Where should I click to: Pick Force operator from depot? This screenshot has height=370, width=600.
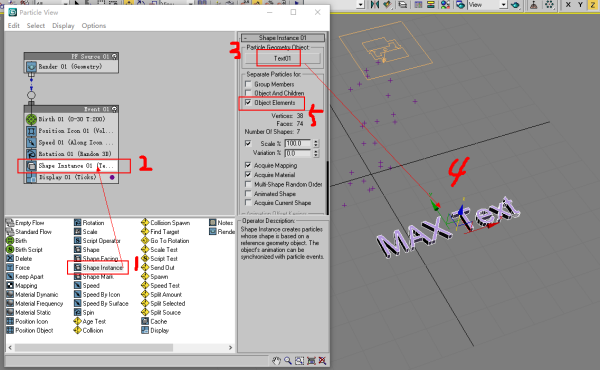click(x=18, y=267)
